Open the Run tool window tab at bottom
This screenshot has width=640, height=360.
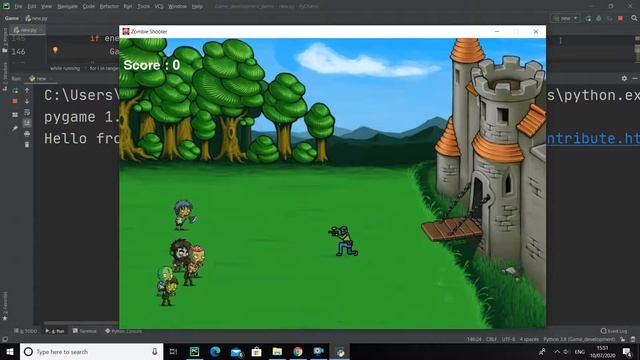click(55, 331)
